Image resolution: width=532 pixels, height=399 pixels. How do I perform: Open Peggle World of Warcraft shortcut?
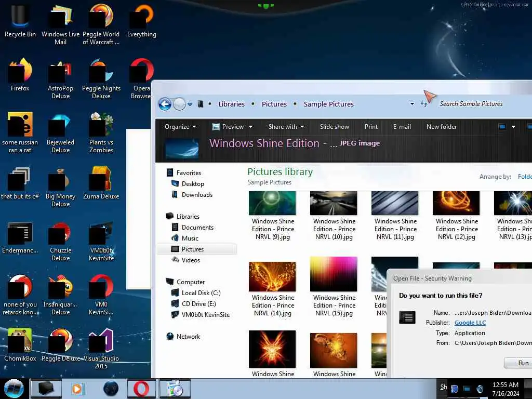(x=101, y=24)
